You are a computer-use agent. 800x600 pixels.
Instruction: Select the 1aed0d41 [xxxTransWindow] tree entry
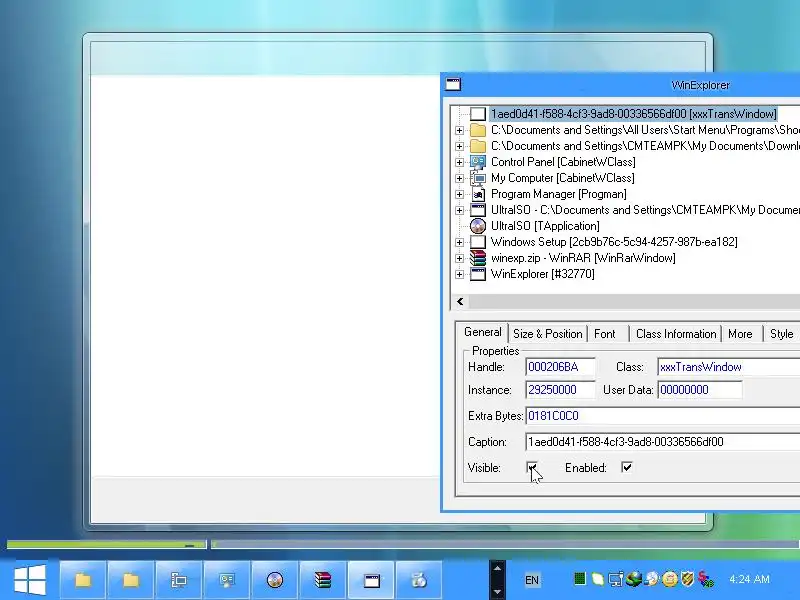[633, 114]
